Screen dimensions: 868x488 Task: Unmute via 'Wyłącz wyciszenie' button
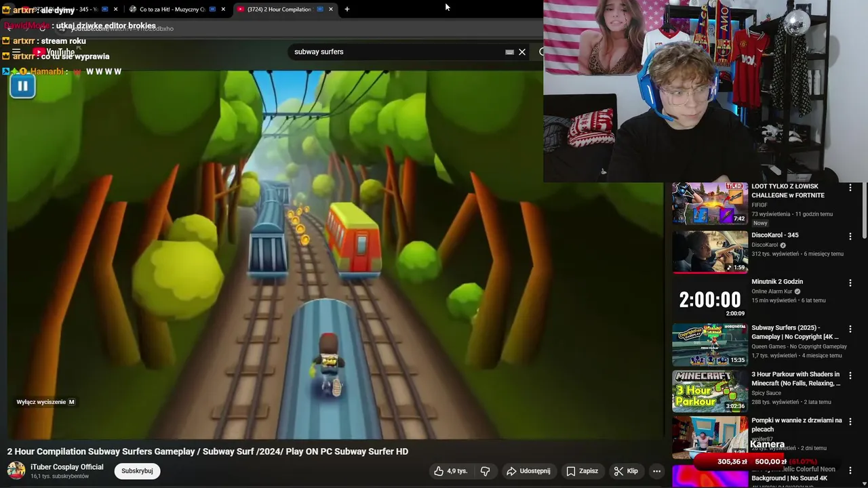pyautogui.click(x=45, y=402)
